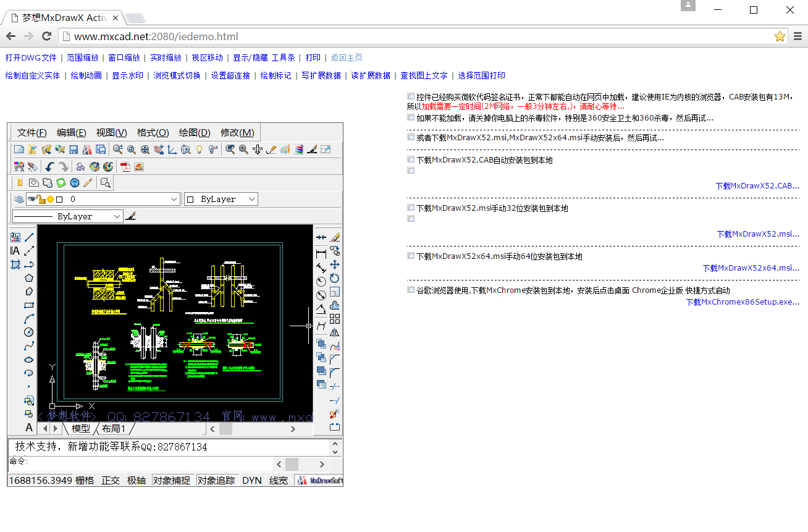Open the color ByLayer dropdown
Screen dimensions: 808x532
(221, 199)
